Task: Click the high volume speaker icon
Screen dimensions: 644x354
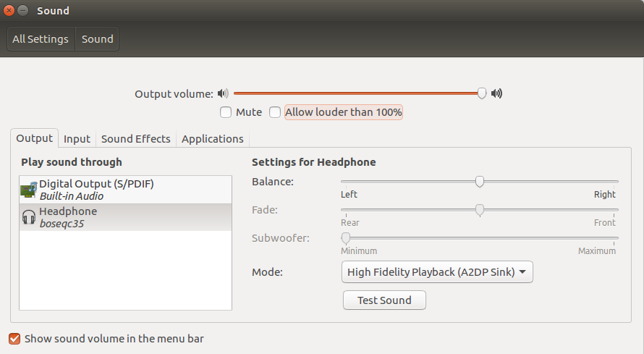Action: pyautogui.click(x=496, y=93)
